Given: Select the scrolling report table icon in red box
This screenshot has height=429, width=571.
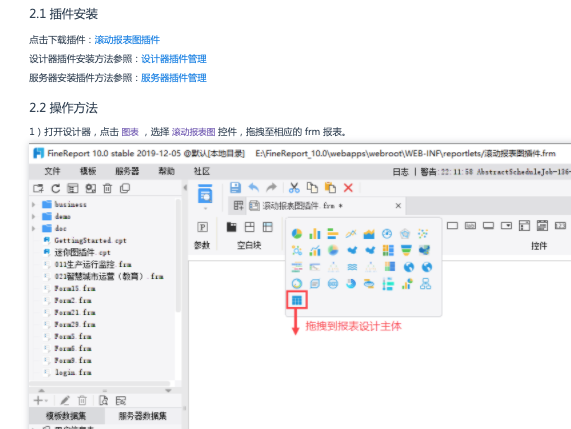Looking at the screenshot, I should [x=297, y=300].
